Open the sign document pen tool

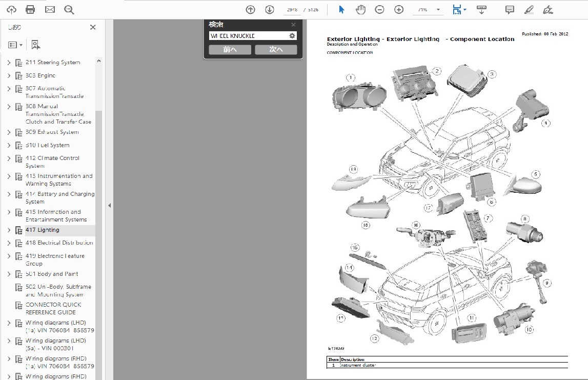point(548,10)
